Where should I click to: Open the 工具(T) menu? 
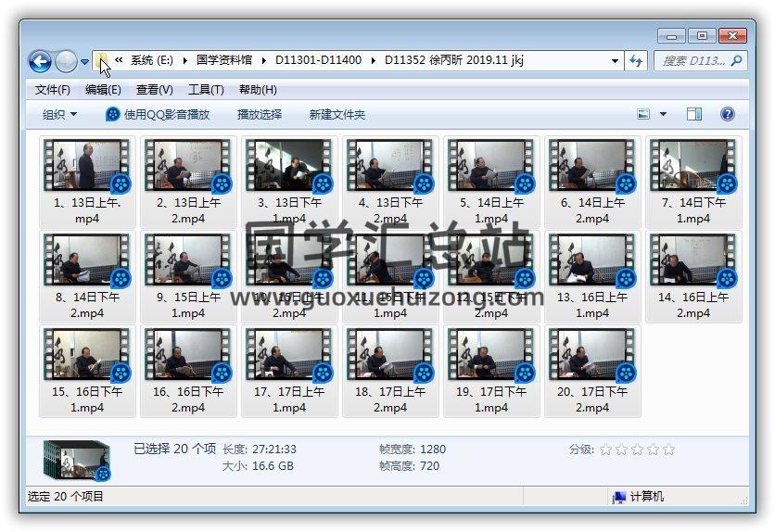(206, 89)
